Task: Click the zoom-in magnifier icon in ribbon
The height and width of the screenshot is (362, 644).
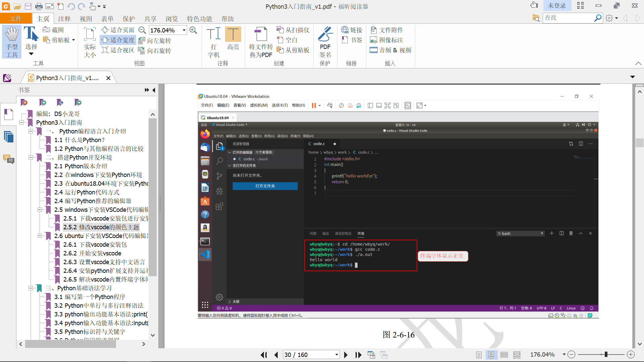Action: [x=193, y=30]
